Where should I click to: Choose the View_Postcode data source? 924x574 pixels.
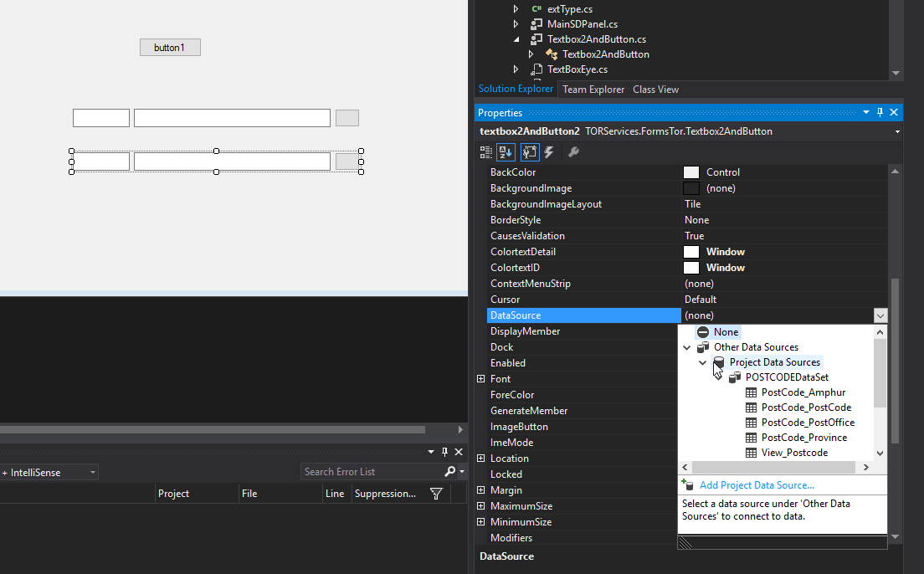[x=794, y=453]
